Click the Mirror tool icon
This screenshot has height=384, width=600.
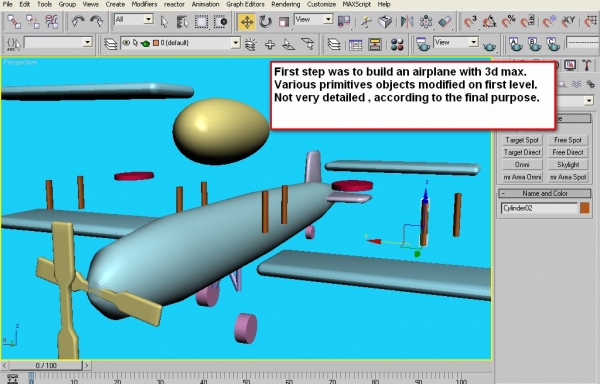(407, 22)
